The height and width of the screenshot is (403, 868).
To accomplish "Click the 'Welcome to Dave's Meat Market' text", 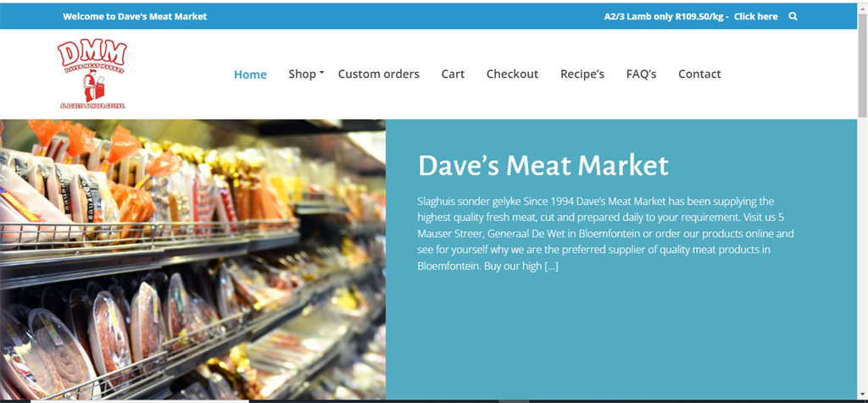I will [x=135, y=17].
